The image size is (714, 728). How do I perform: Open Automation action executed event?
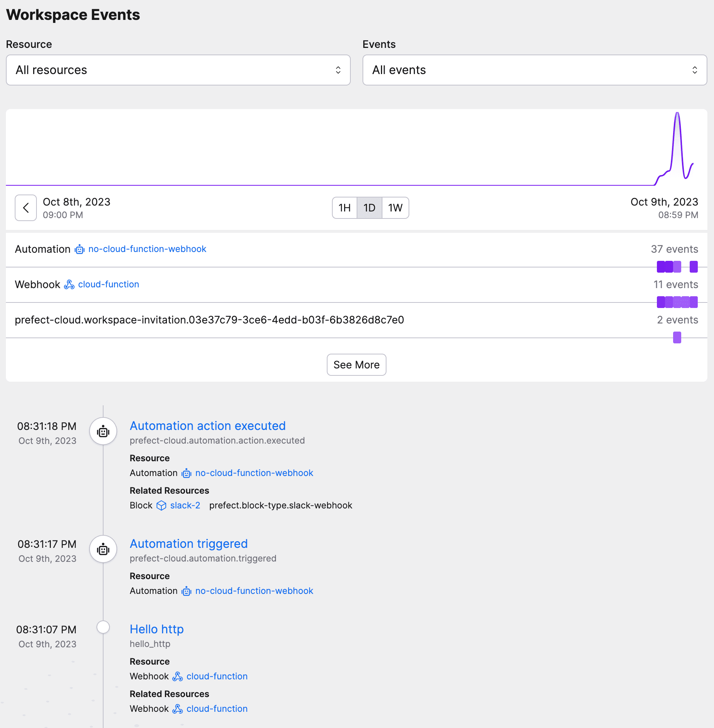coord(207,426)
